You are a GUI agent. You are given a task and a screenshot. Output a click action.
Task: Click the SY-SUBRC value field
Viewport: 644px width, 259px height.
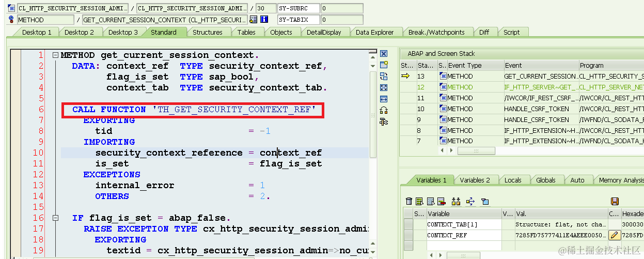click(x=341, y=8)
